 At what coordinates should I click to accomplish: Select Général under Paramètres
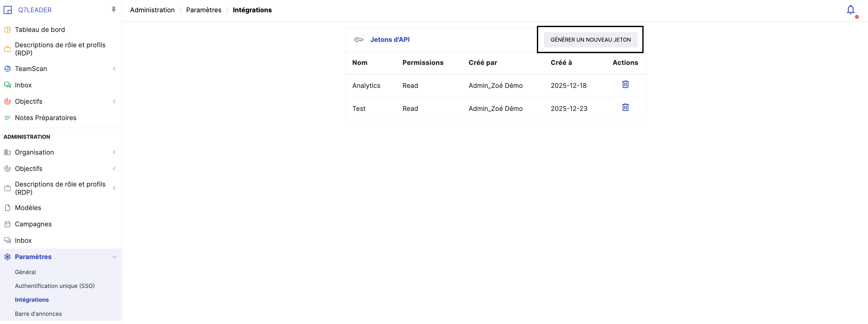[25, 272]
